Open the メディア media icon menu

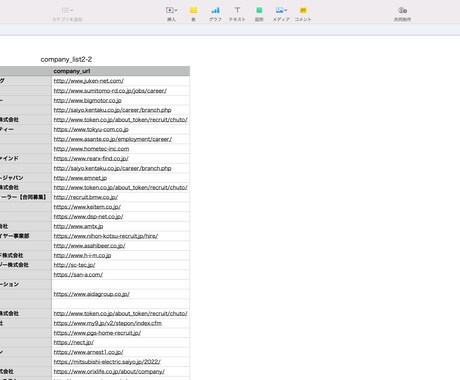281,11
